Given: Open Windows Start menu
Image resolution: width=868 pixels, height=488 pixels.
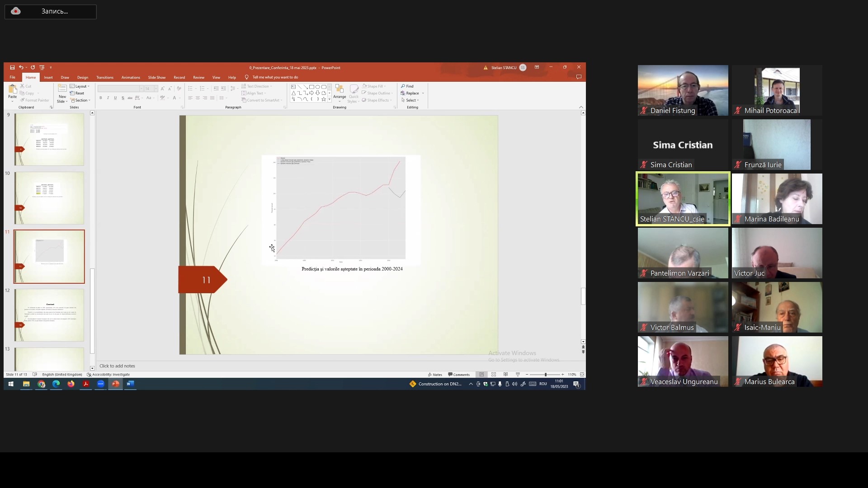Looking at the screenshot, I should tap(11, 384).
